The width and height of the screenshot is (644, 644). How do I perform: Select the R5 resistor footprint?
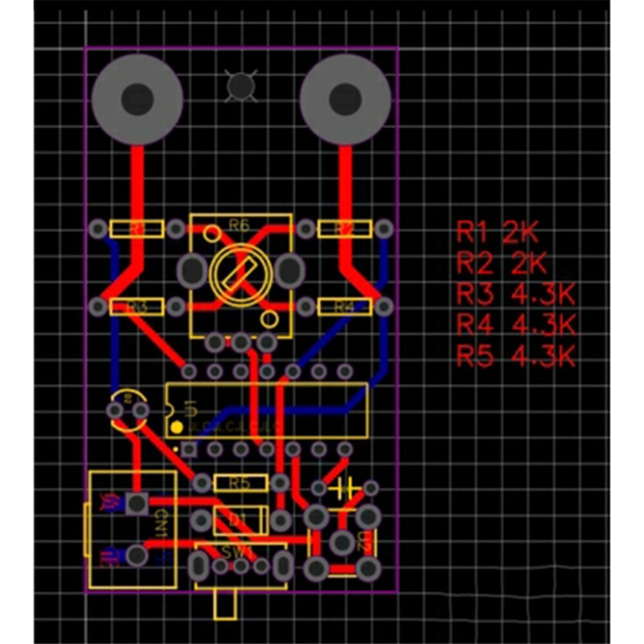point(240,482)
